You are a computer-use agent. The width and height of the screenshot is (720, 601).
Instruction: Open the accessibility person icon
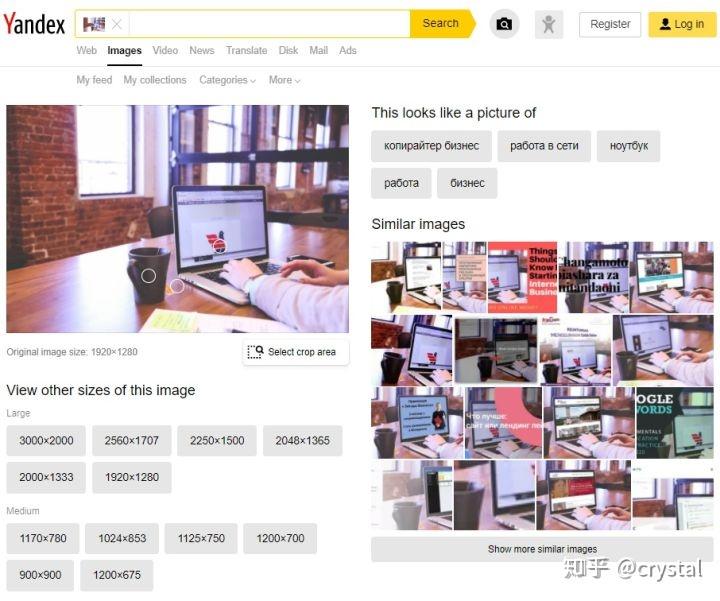click(549, 24)
